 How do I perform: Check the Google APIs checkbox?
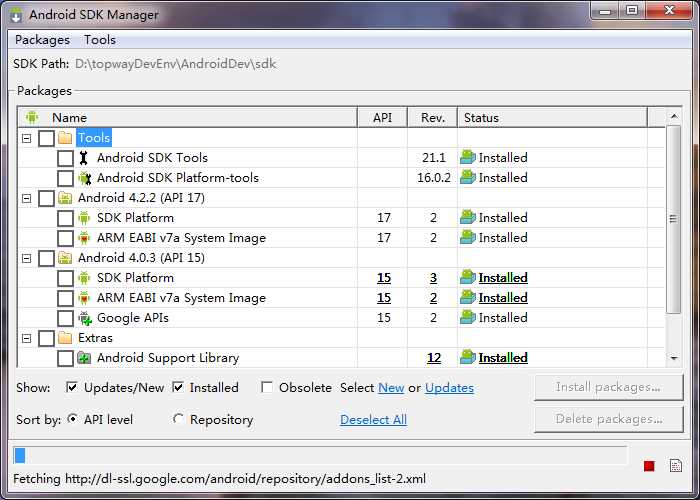click(x=65, y=318)
